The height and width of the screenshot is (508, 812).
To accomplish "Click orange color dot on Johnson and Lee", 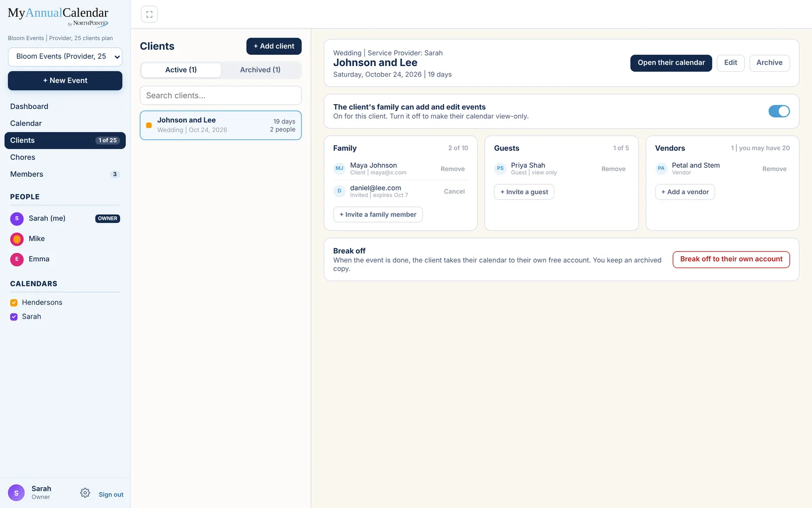I will (x=149, y=125).
